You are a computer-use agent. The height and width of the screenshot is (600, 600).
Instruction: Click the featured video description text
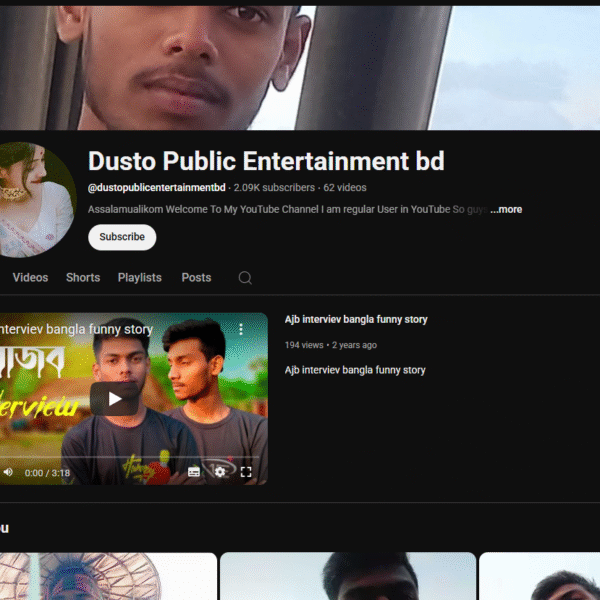click(355, 370)
